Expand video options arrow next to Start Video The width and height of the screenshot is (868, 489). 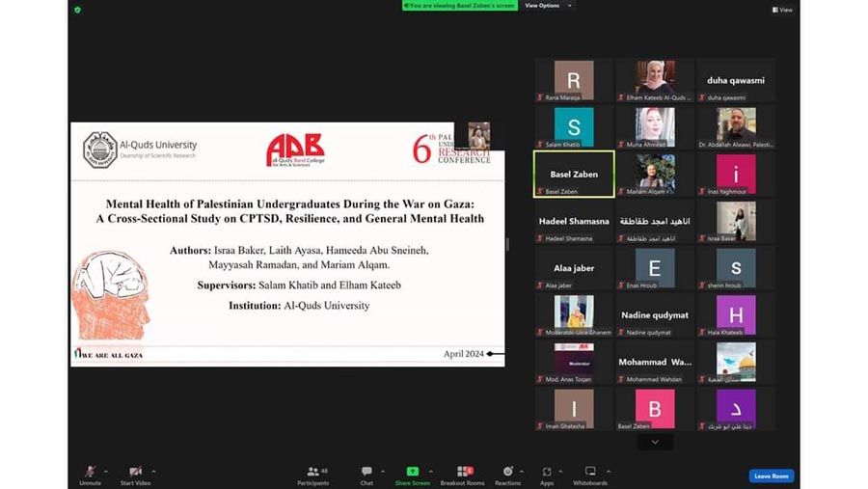[153, 472]
